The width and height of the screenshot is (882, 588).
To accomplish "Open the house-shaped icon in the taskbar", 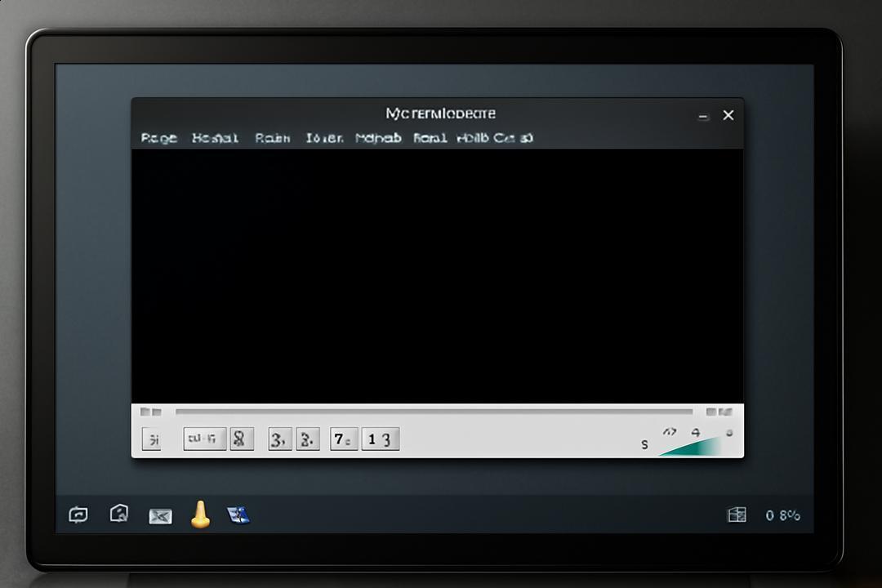I will click(x=119, y=513).
